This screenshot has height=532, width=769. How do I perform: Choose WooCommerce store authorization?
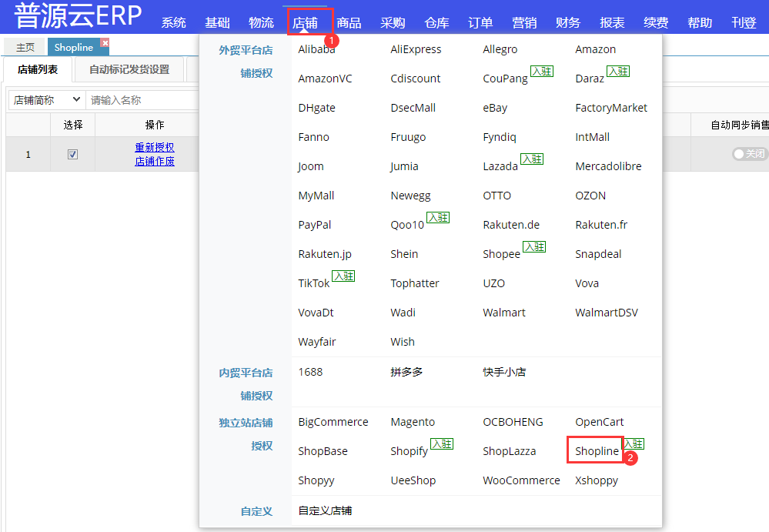click(x=521, y=480)
